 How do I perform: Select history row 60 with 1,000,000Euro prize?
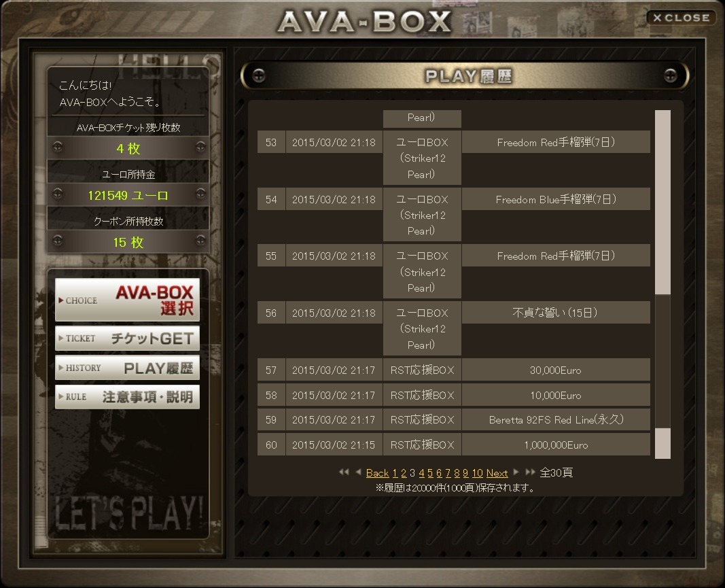click(x=454, y=445)
